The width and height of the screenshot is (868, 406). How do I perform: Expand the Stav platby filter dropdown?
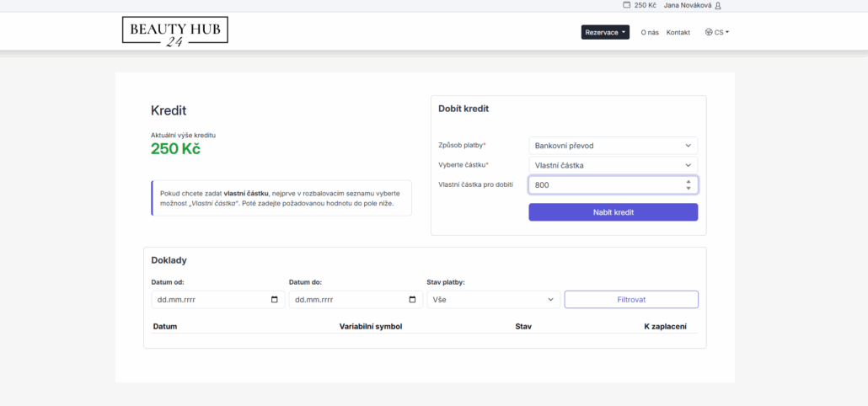click(x=493, y=300)
